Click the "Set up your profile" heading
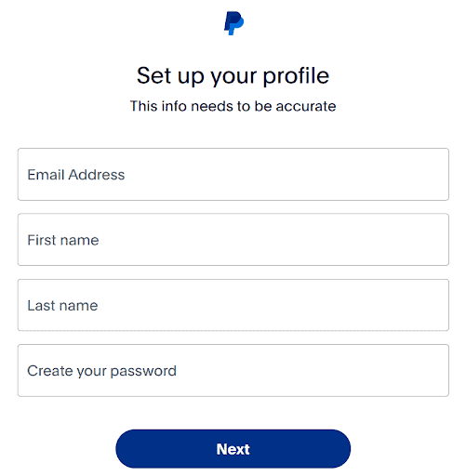 click(233, 76)
